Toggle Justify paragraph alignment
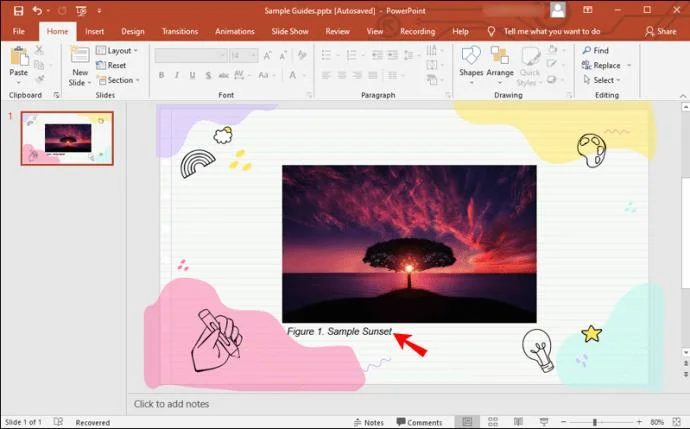This screenshot has width=690, height=429. coord(373,75)
